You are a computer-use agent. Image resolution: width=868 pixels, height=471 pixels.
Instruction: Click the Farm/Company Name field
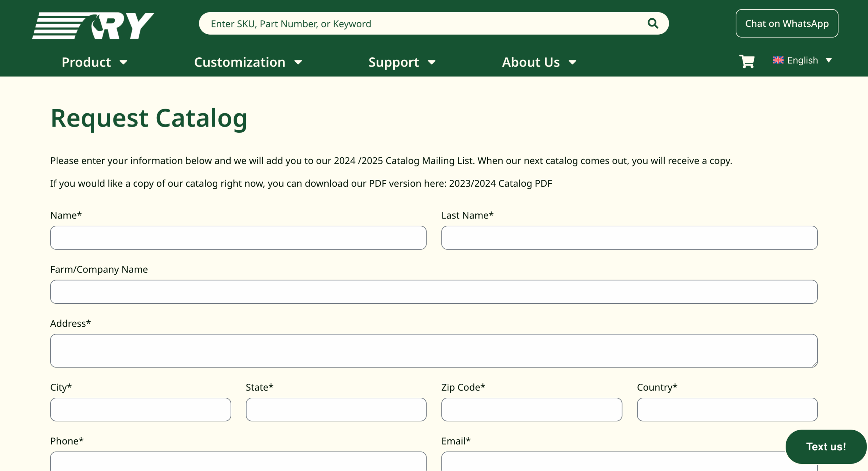(x=434, y=291)
